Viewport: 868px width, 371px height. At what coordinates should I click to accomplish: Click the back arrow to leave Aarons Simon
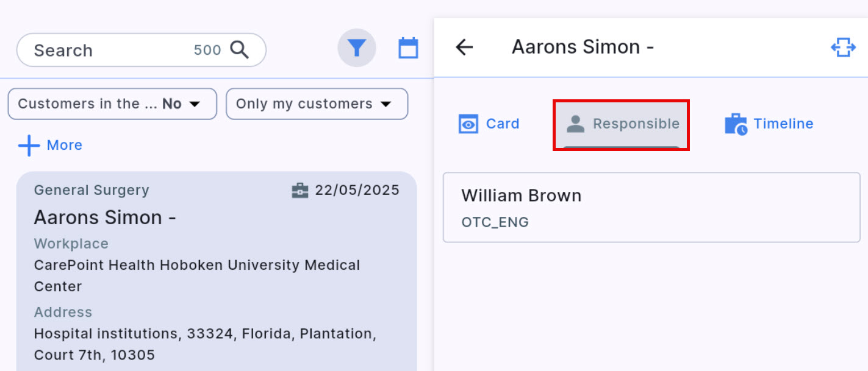tap(464, 47)
